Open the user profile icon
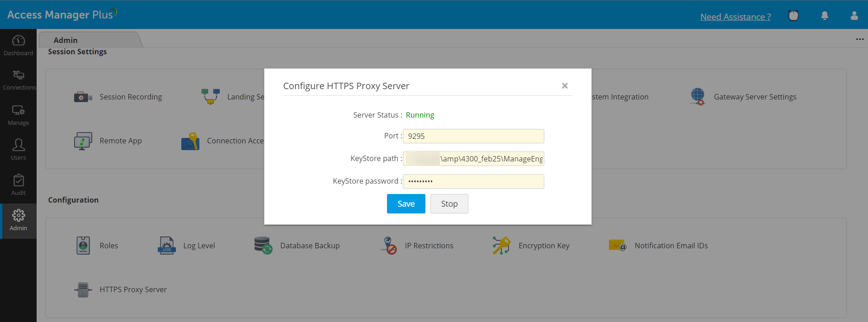This screenshot has height=322, width=868. tap(854, 16)
